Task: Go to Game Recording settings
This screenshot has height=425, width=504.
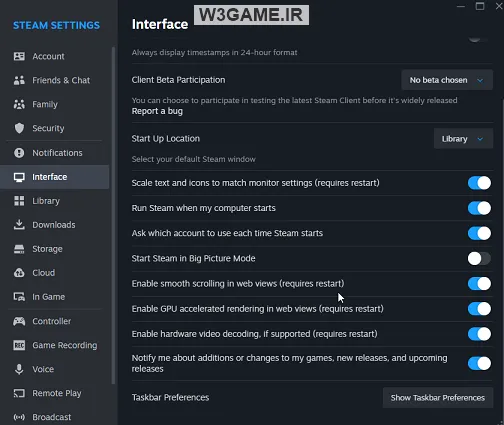Action: (x=55, y=345)
